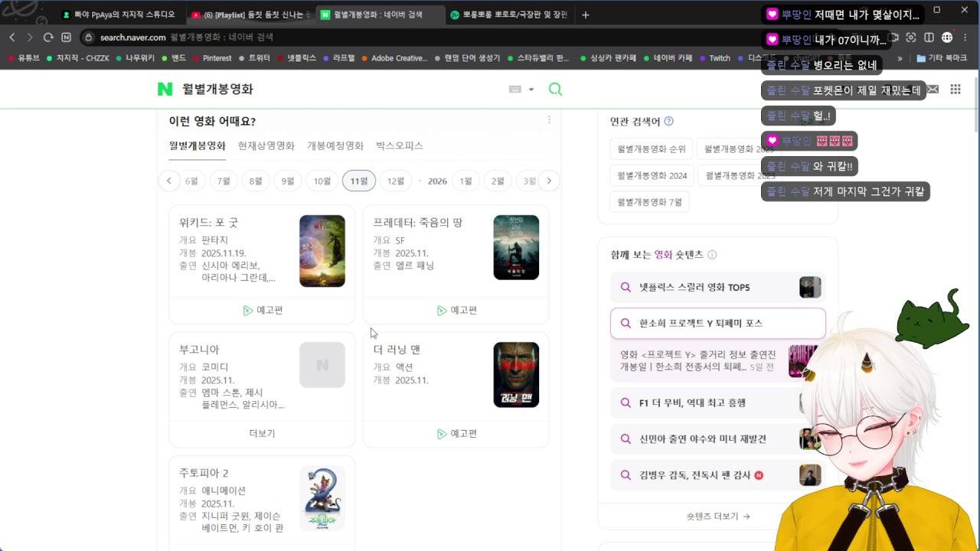Click the browser profile globe icon
Screen dimensions: 980x551
click(x=947, y=37)
